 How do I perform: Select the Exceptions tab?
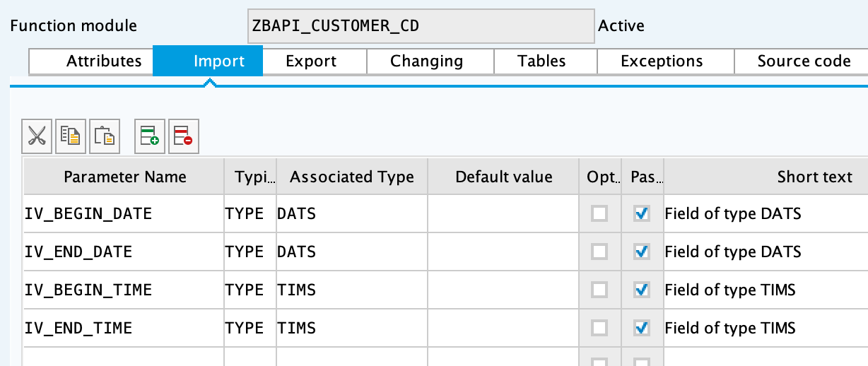tap(662, 61)
